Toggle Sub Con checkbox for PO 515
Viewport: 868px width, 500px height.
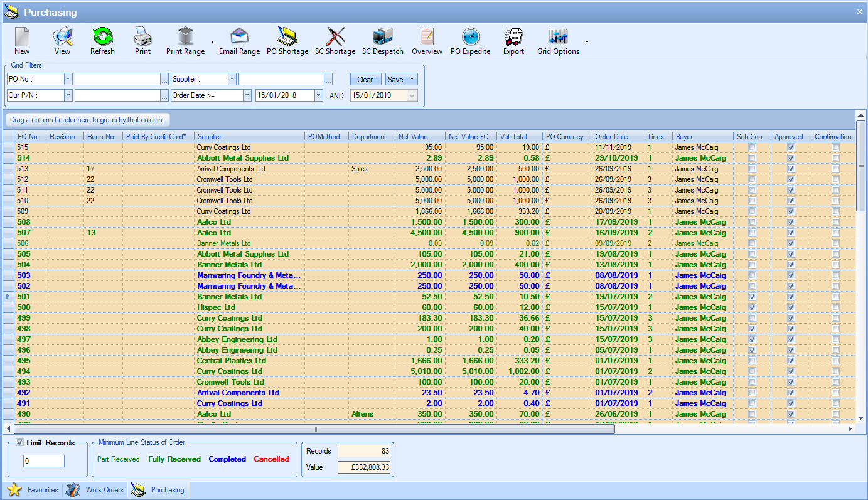pos(753,147)
